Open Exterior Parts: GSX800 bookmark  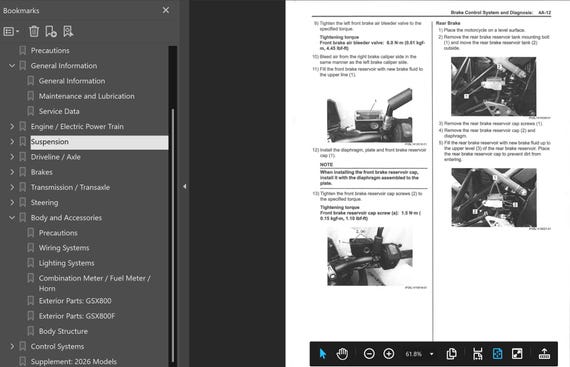[x=75, y=301]
